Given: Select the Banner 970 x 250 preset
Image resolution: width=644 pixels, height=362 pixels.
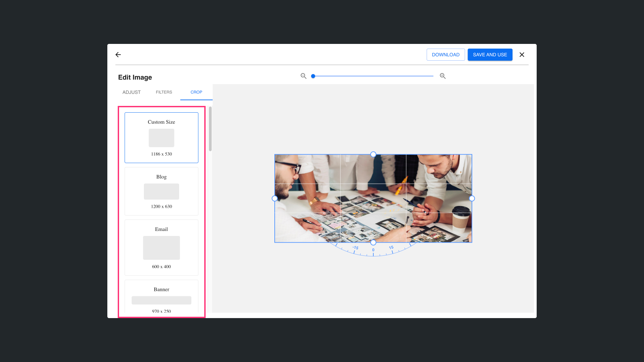Looking at the screenshot, I should [161, 298].
